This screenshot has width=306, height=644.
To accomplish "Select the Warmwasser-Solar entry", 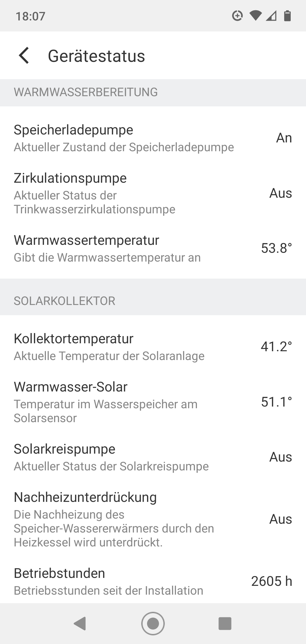I will click(x=153, y=402).
